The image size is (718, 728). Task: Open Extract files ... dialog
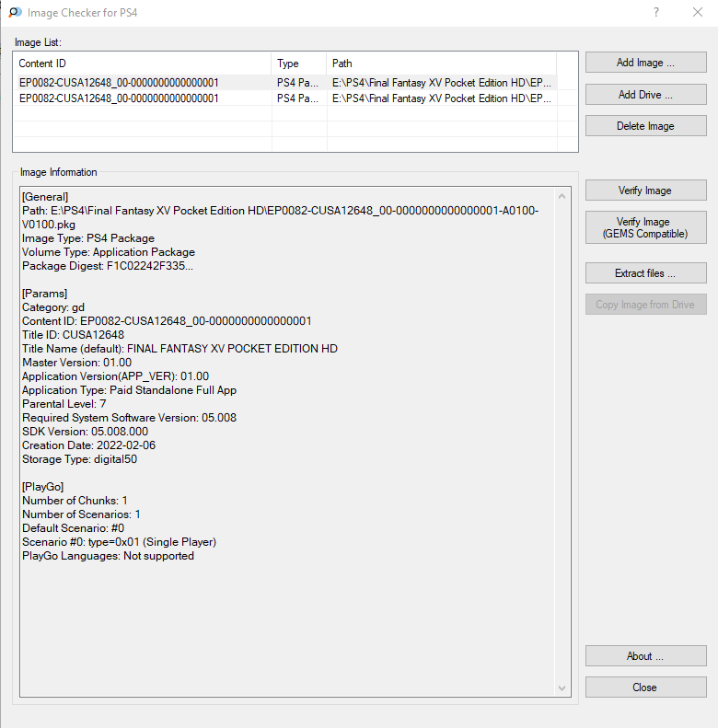pos(645,273)
